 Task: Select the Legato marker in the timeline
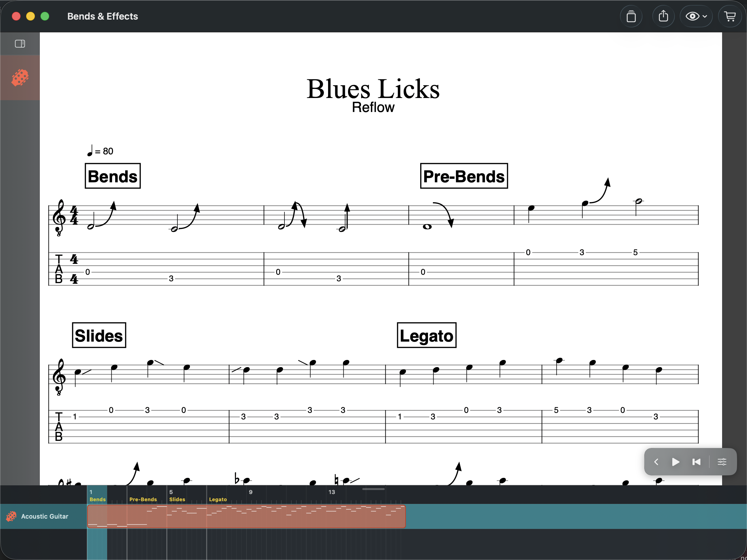tap(218, 499)
